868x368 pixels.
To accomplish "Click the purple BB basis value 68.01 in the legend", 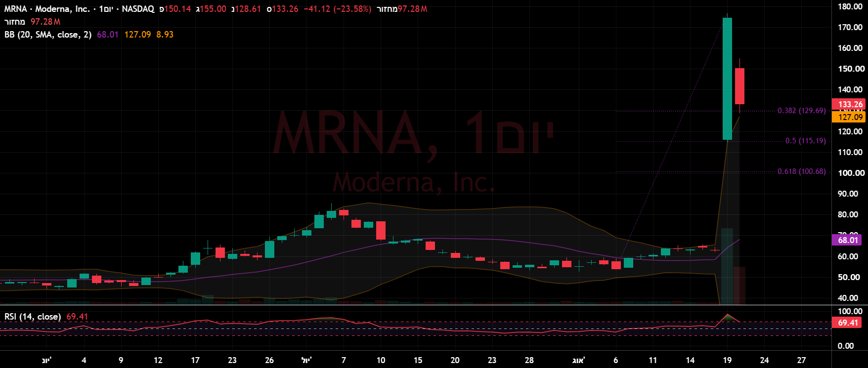I will click(108, 35).
